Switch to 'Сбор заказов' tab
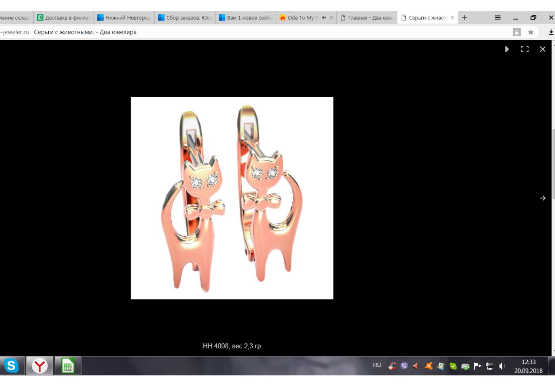The image size is (555, 392). click(x=185, y=17)
